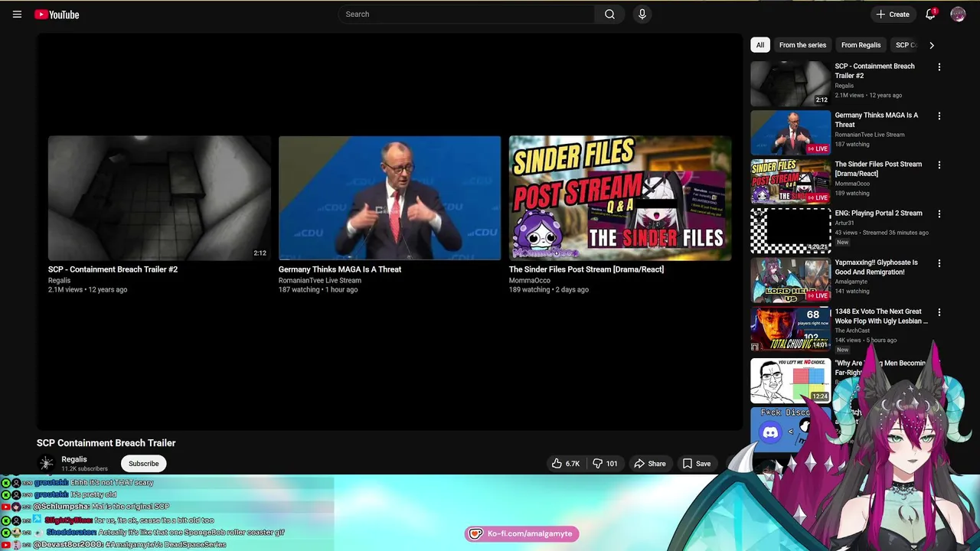The image size is (980, 551).
Task: Open sidebar Portal 2 stream thumbnail
Action: [790, 230]
